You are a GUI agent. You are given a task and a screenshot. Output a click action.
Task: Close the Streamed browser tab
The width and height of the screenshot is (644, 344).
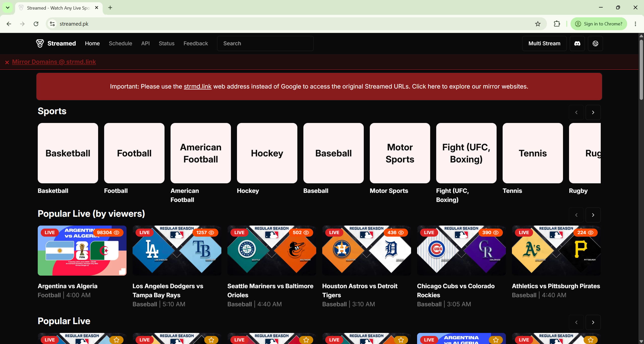tap(97, 8)
